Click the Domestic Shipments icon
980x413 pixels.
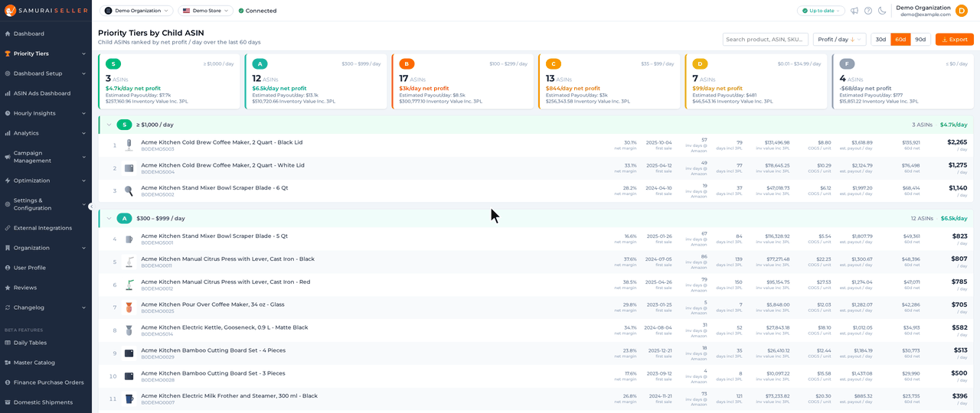click(x=8, y=402)
